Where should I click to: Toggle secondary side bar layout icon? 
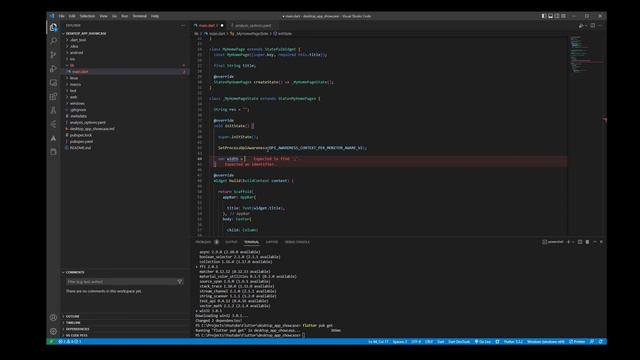[x=557, y=16]
